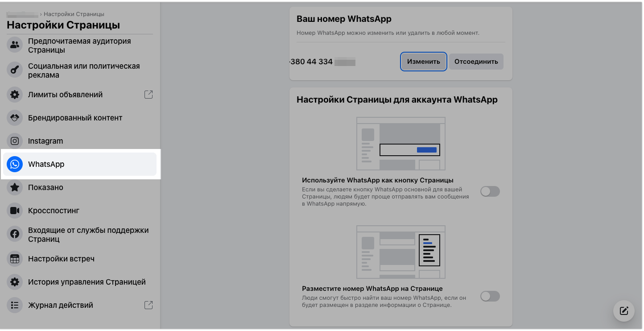Click the calendar icon for Настройки встреч
Image resolution: width=644 pixels, height=331 pixels.
tap(15, 259)
